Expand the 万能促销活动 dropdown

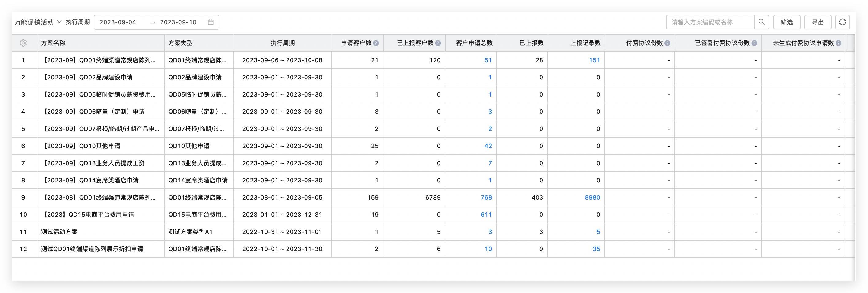click(38, 22)
